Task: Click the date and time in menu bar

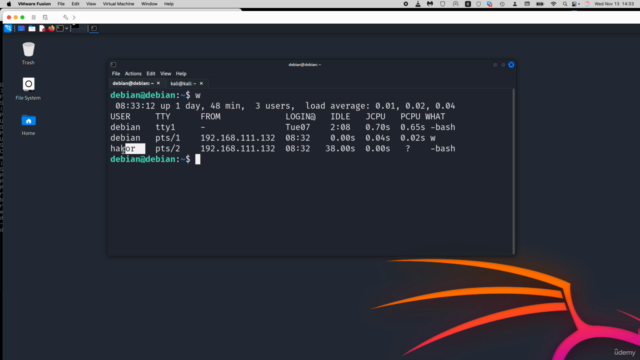Action: click(614, 4)
